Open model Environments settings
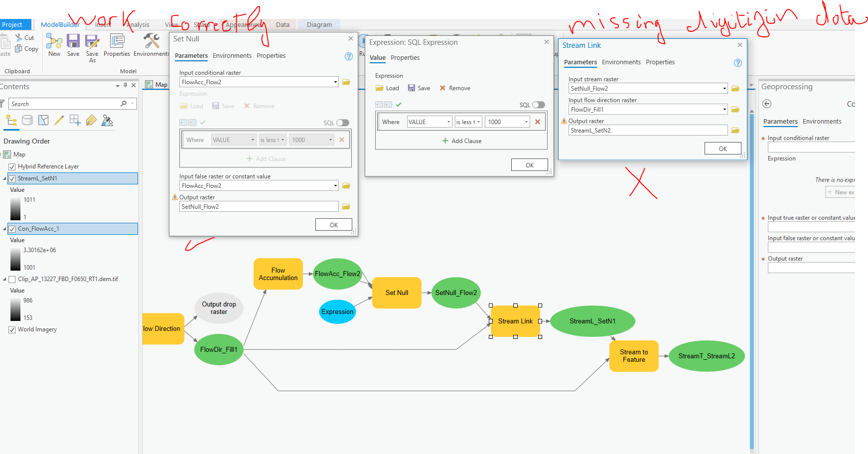The width and height of the screenshot is (868, 454). click(x=150, y=45)
